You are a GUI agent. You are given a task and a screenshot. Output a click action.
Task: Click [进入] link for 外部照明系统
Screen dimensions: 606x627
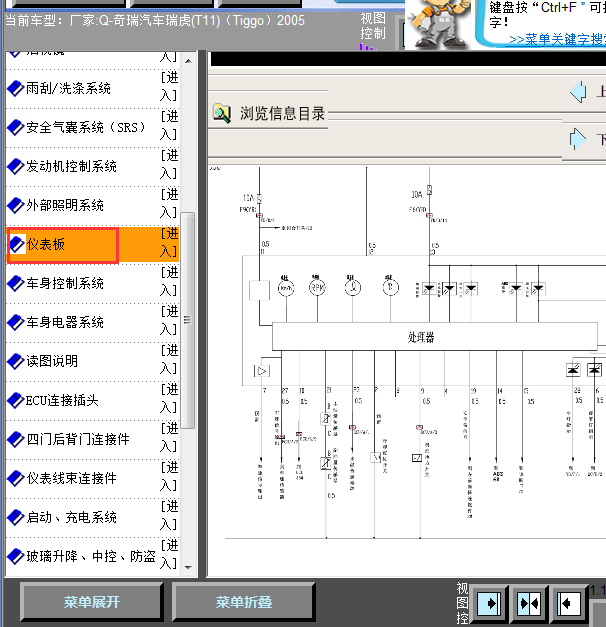coord(169,204)
